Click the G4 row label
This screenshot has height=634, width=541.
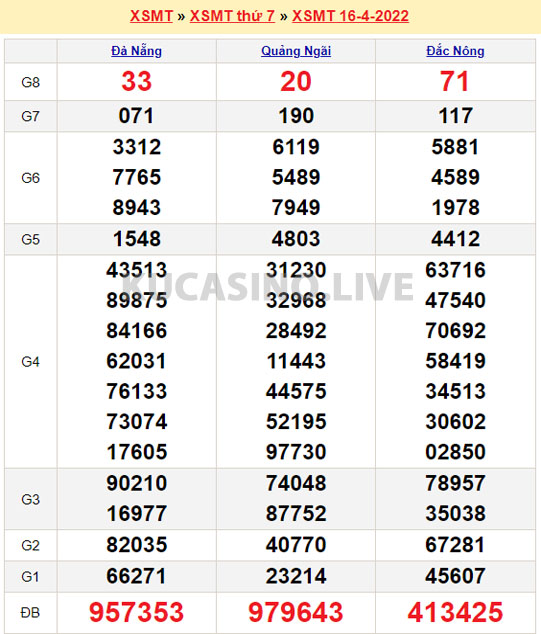pos(30,362)
